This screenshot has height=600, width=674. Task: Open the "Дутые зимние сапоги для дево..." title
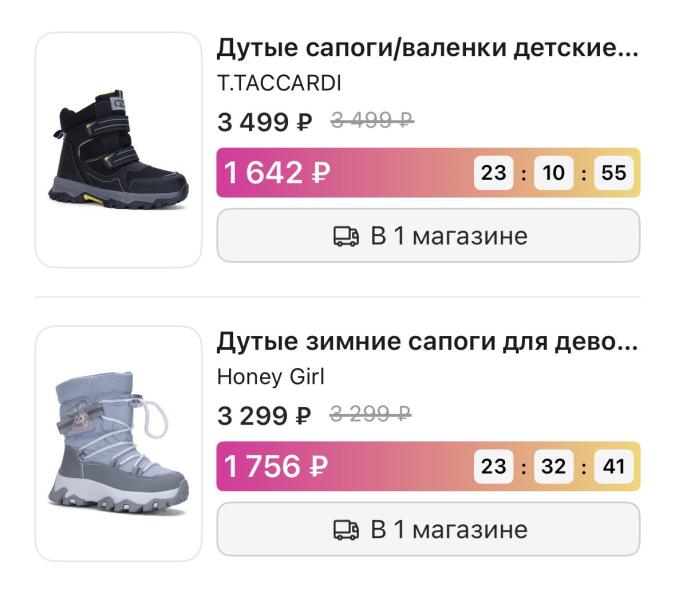[x=427, y=342]
